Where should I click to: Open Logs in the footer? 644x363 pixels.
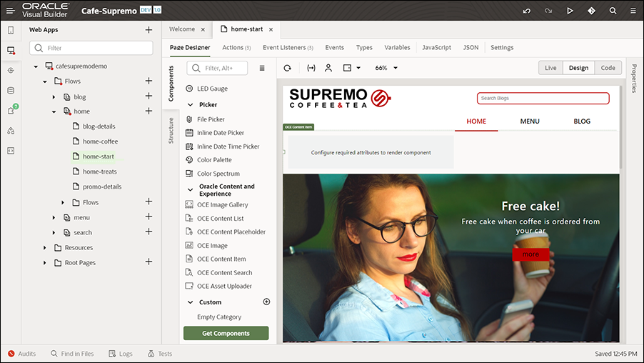coord(121,354)
